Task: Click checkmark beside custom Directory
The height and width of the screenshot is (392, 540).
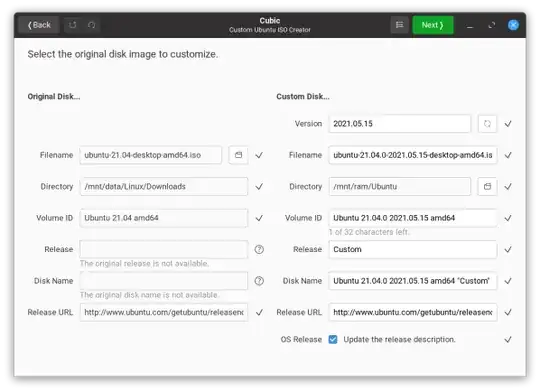Action: click(508, 187)
